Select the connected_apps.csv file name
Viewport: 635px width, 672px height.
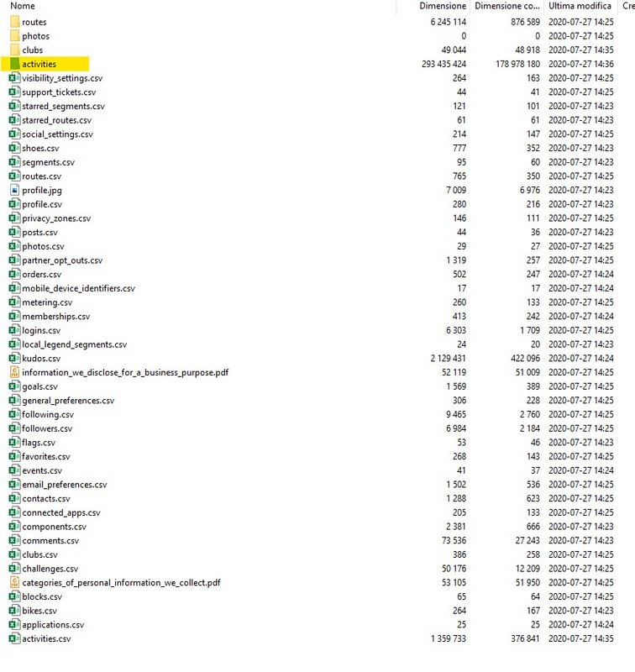click(61, 513)
